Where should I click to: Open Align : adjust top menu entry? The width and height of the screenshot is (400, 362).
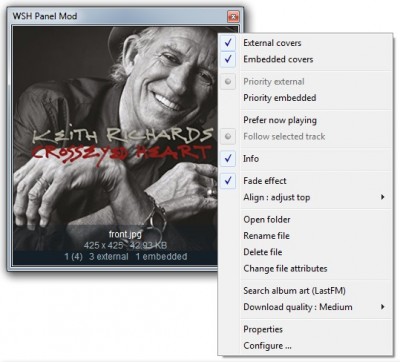pyautogui.click(x=277, y=197)
